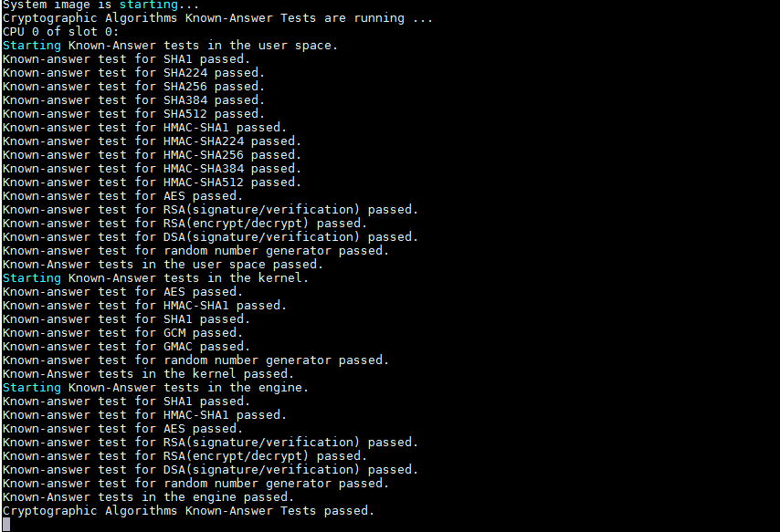Click the terminal cursor block at the bottom
Image resolution: width=780 pixels, height=532 pixels.
tap(5, 524)
